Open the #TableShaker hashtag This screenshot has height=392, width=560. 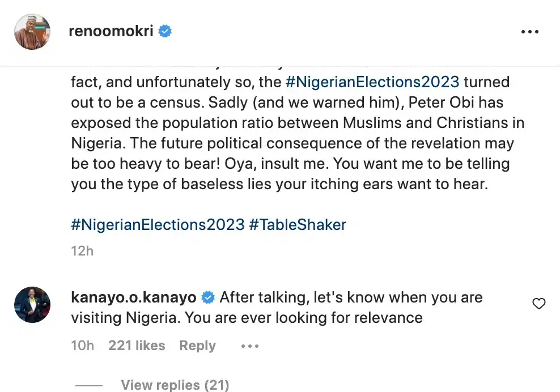(298, 224)
